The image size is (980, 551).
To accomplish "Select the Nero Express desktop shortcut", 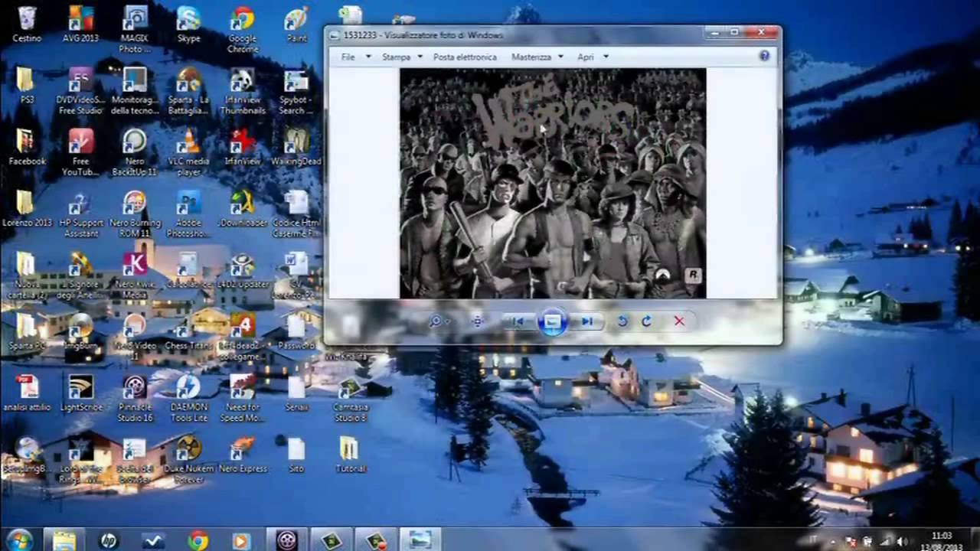I will pos(242,455).
